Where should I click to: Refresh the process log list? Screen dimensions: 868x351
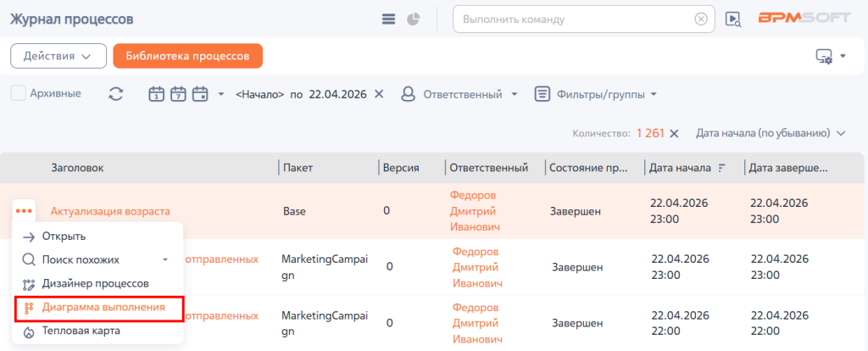pos(115,94)
